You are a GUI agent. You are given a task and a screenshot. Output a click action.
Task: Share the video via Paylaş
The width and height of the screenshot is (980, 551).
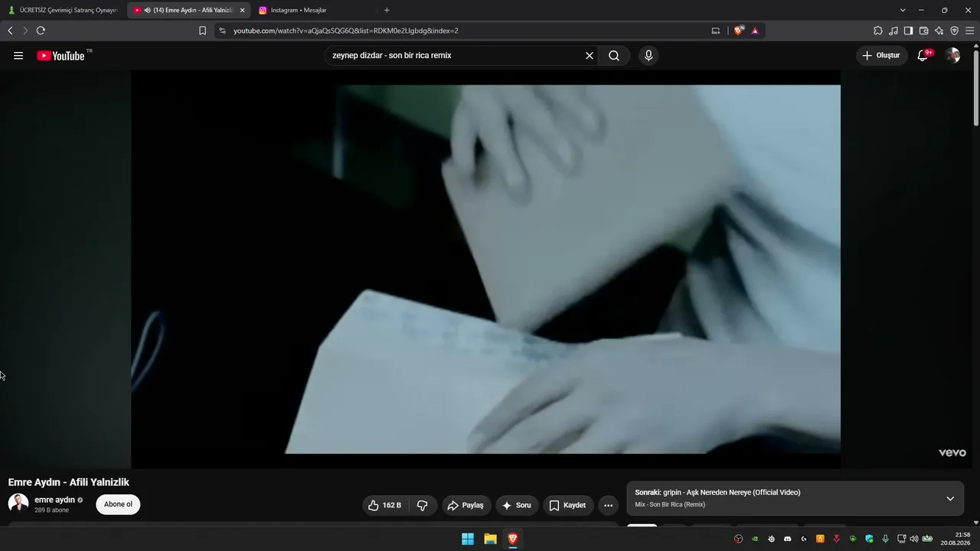tap(465, 505)
